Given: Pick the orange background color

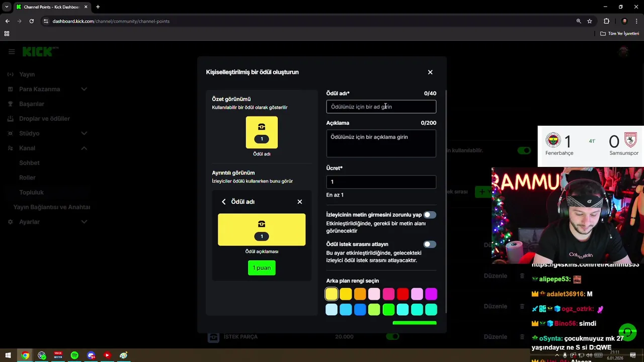Looking at the screenshot, I should pyautogui.click(x=360, y=294).
